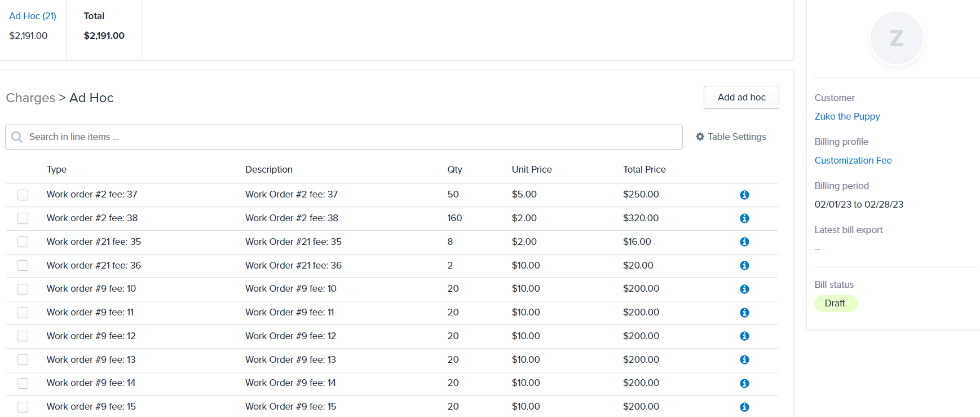Tick checkbox for Work order #21 fee: 36
The width and height of the screenshot is (980, 417).
coord(23,265)
